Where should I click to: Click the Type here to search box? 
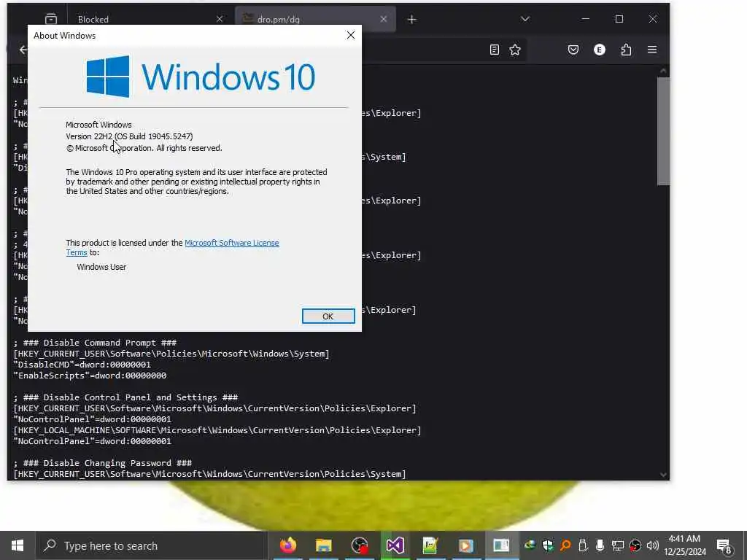152,545
